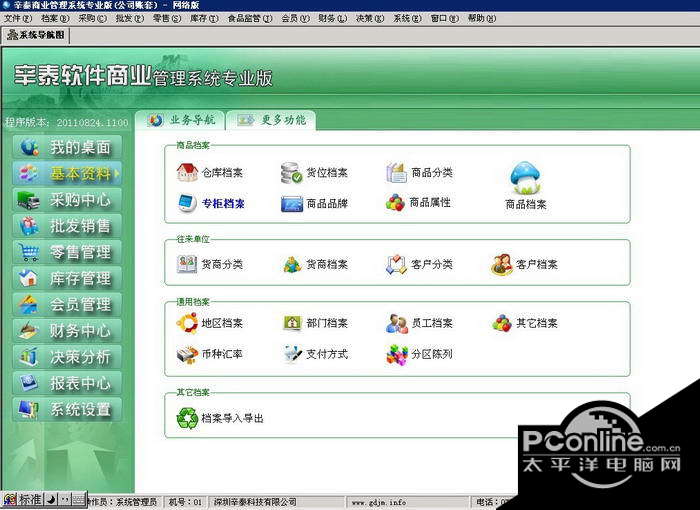The image size is (700, 510).
Task: Open the 零售 menu
Action: [x=167, y=18]
